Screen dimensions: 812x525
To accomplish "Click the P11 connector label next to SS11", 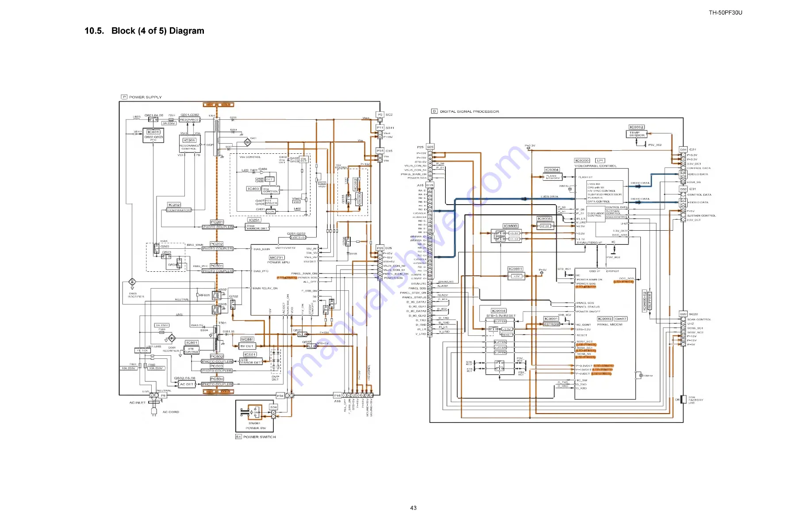I will pos(380,128).
